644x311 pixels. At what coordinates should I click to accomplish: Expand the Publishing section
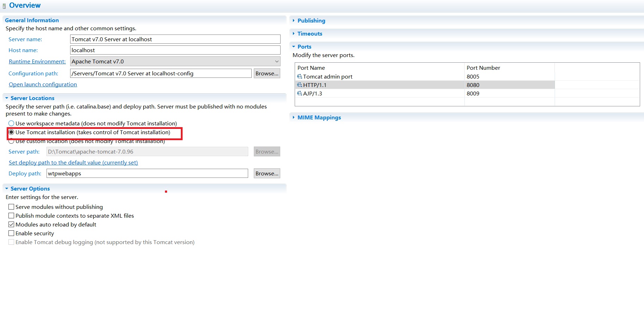point(294,20)
